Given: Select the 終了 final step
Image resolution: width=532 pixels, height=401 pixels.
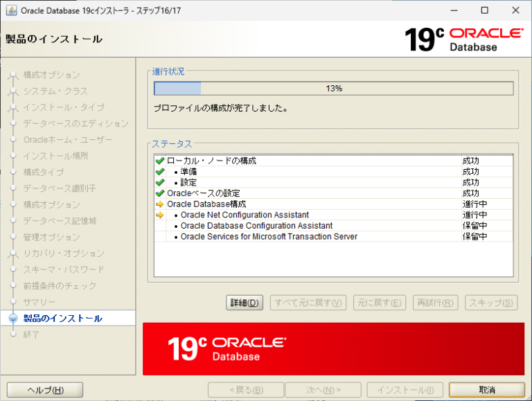Looking at the screenshot, I should (x=31, y=335).
